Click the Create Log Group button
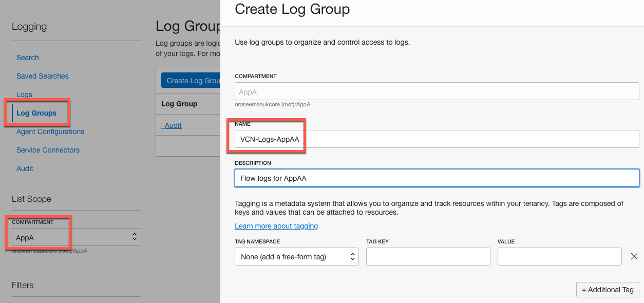Image resolution: width=644 pixels, height=303 pixels. [x=191, y=81]
